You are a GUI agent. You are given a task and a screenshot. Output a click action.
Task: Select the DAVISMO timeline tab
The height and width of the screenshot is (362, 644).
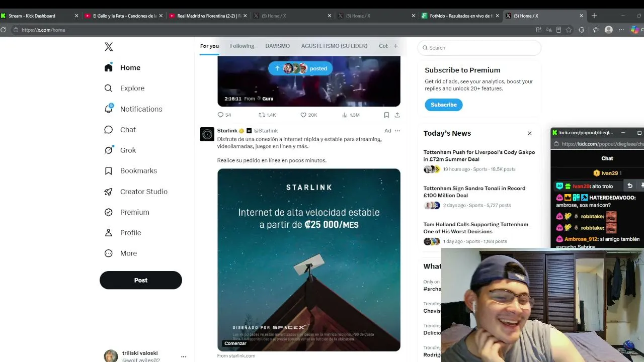[277, 46]
